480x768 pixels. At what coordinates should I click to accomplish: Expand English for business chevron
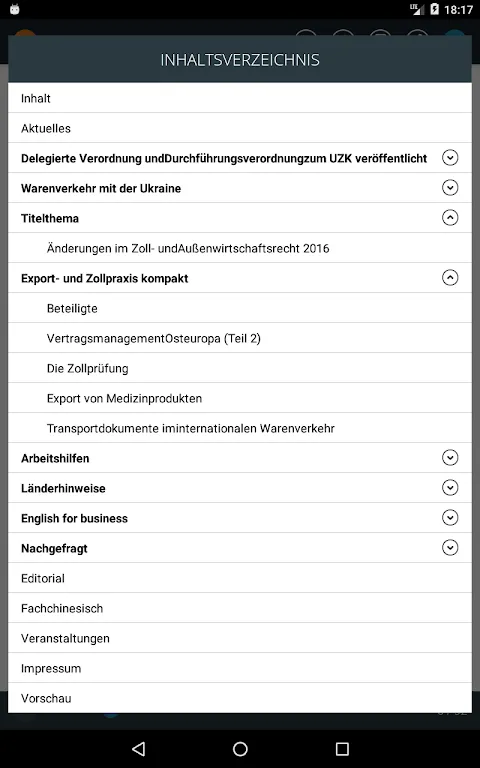pyautogui.click(x=450, y=518)
